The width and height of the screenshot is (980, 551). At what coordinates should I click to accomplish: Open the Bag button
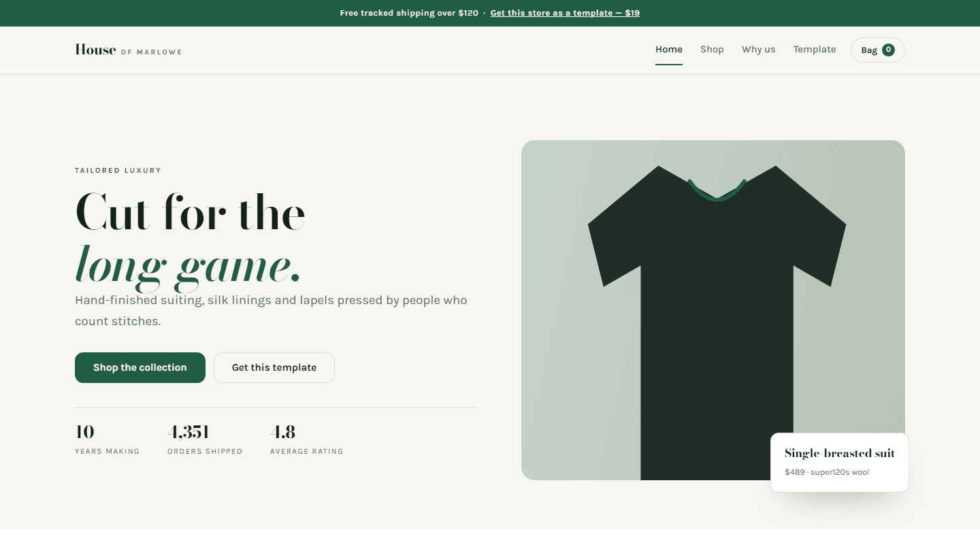(x=877, y=50)
